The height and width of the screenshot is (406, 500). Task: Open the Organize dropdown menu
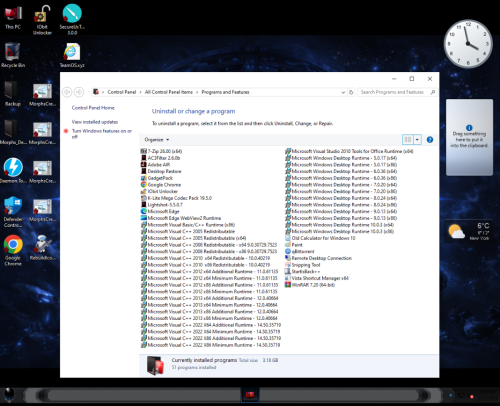(x=157, y=140)
